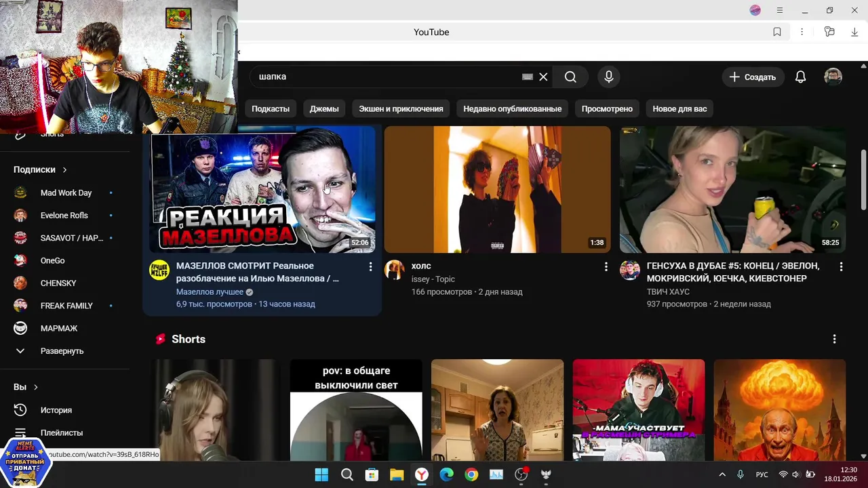868x488 pixels.
Task: Switch to Yandex Browser in taskbar
Action: tap(422, 474)
